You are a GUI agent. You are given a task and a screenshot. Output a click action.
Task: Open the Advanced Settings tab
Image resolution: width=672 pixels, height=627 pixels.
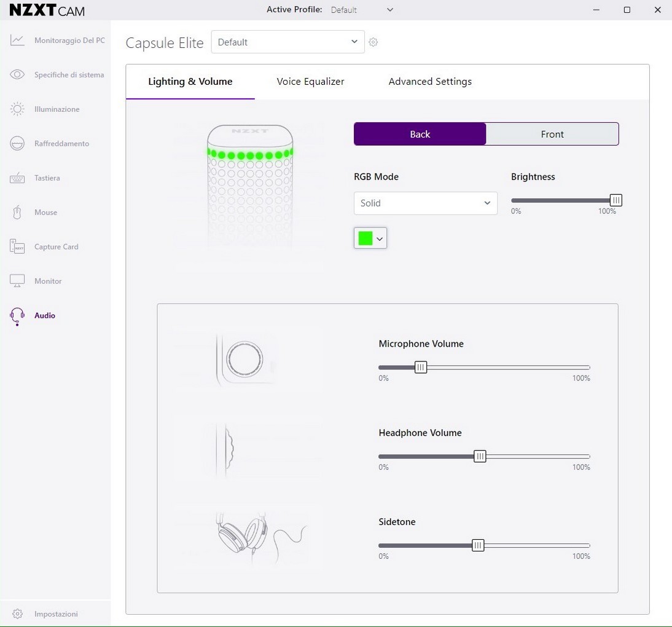pyautogui.click(x=430, y=82)
